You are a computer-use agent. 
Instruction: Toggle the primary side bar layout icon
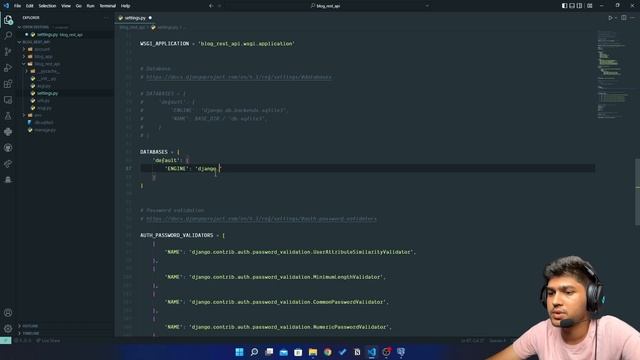pyautogui.click(x=564, y=6)
